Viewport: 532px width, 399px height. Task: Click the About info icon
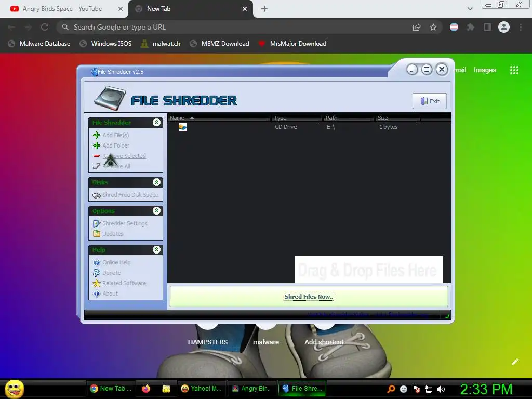96,294
